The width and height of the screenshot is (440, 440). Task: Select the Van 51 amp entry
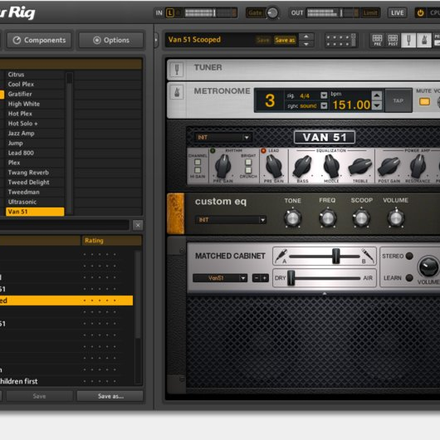coord(35,212)
